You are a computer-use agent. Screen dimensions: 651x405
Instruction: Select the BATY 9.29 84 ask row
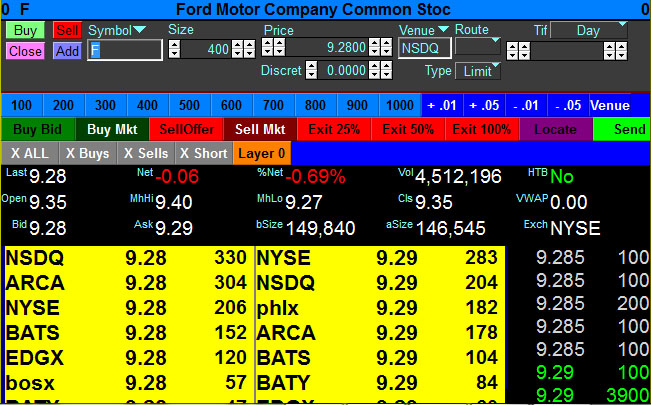pos(380,383)
